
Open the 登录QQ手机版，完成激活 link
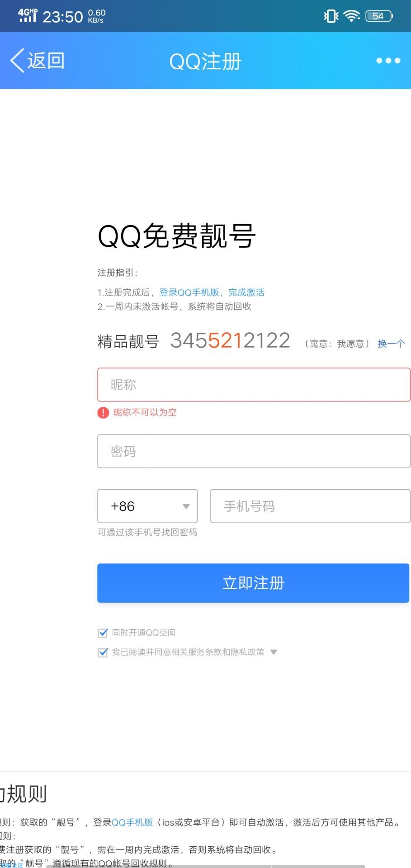click(x=212, y=292)
